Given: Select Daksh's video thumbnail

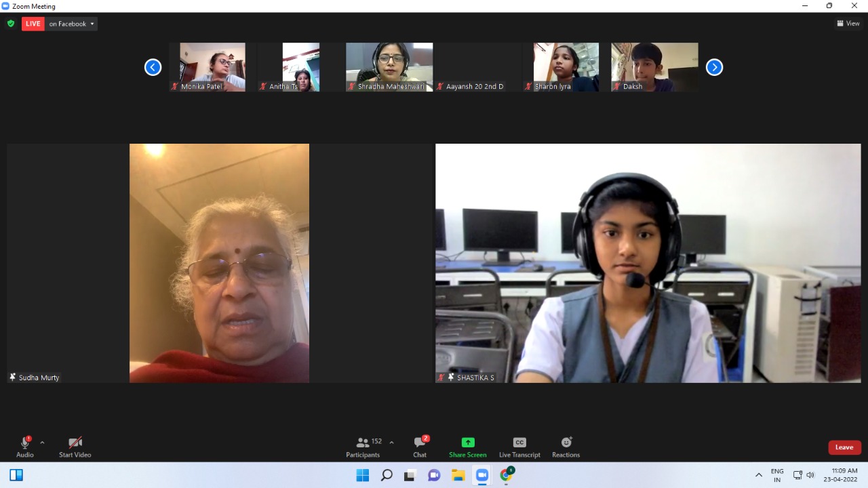Looking at the screenshot, I should (654, 67).
